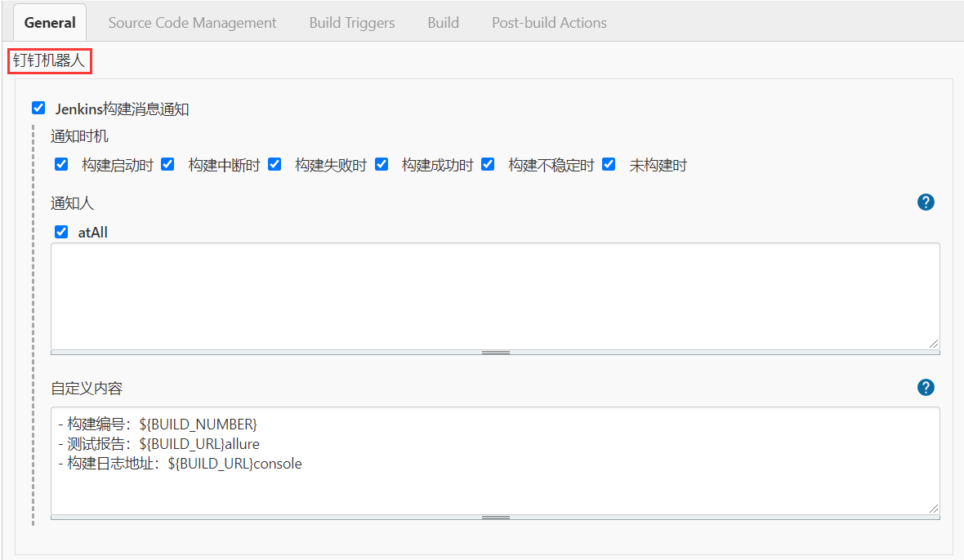This screenshot has height=560, width=964.
Task: Toggle the 构建成功时 checkbox
Action: pyautogui.click(x=382, y=164)
